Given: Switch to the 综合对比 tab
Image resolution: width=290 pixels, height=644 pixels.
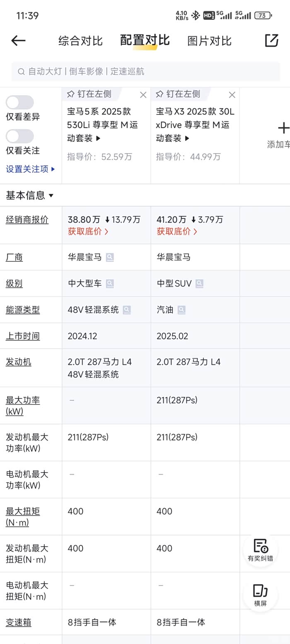Looking at the screenshot, I should tap(80, 41).
